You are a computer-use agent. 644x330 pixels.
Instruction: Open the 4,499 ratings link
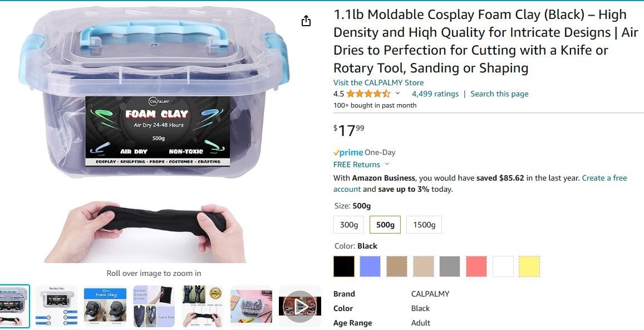(x=435, y=94)
